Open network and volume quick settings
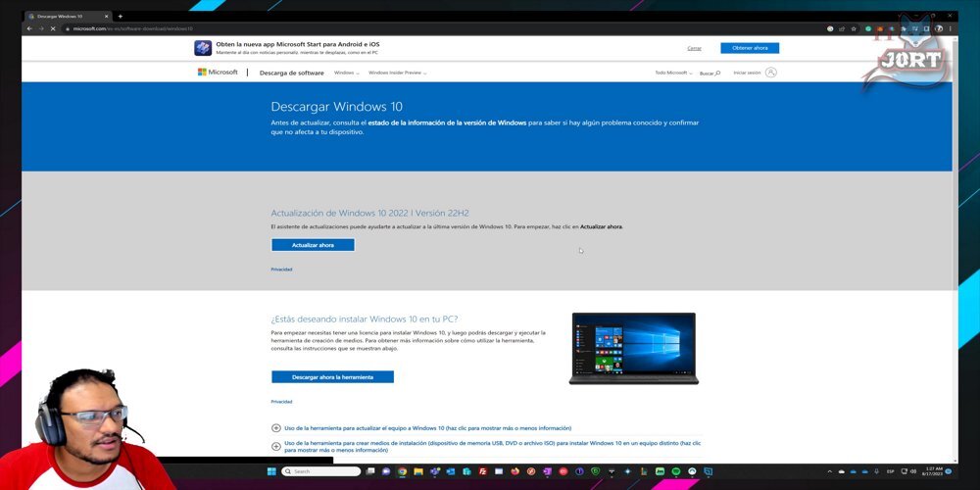980x490 pixels. (909, 471)
